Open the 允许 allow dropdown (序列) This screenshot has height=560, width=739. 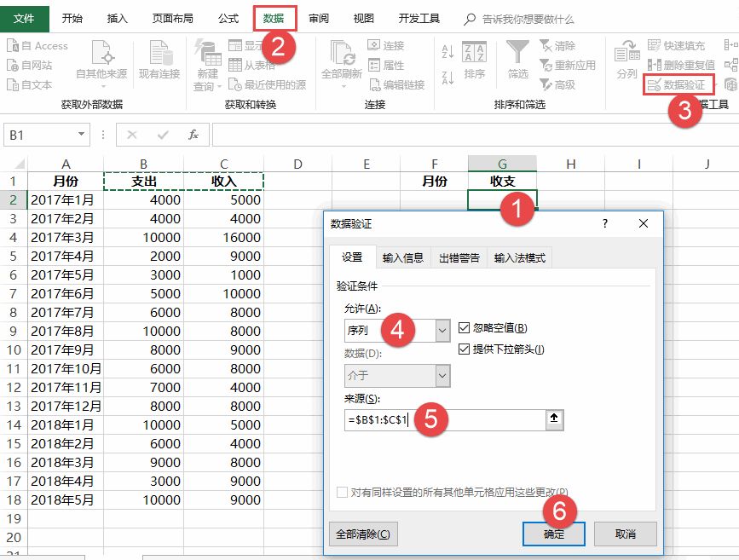click(442, 331)
